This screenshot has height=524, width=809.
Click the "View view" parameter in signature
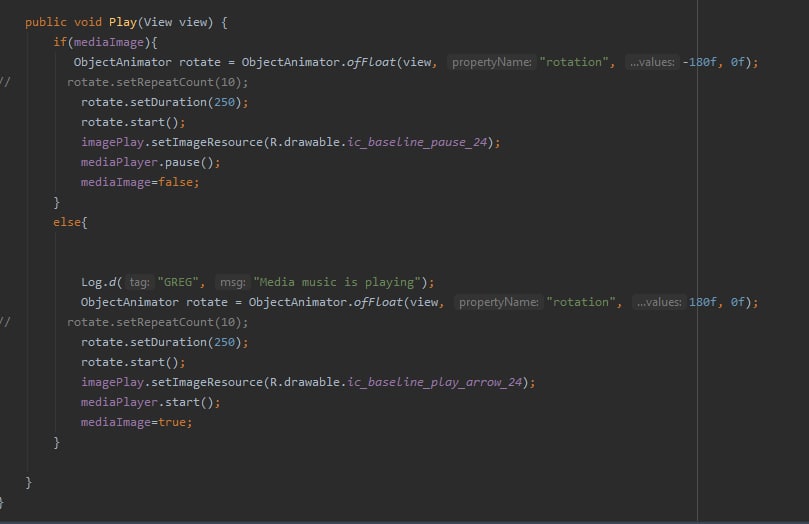pyautogui.click(x=175, y=22)
